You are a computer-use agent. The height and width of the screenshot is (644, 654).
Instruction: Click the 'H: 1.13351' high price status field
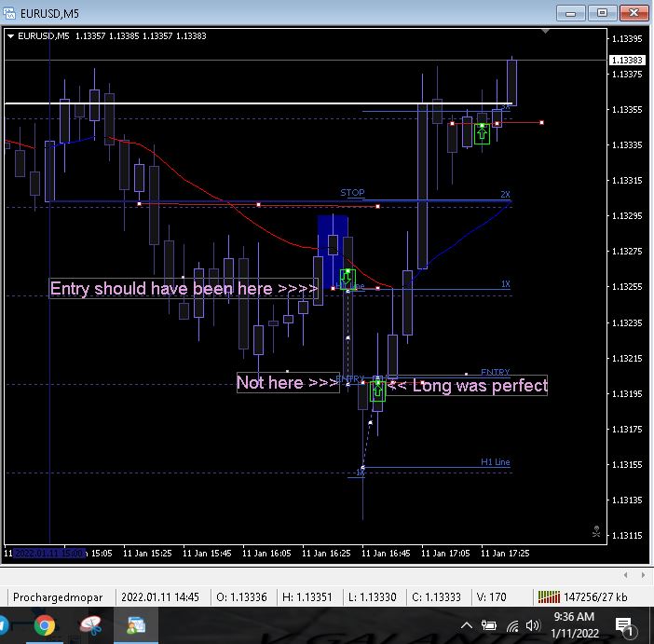coord(307,597)
